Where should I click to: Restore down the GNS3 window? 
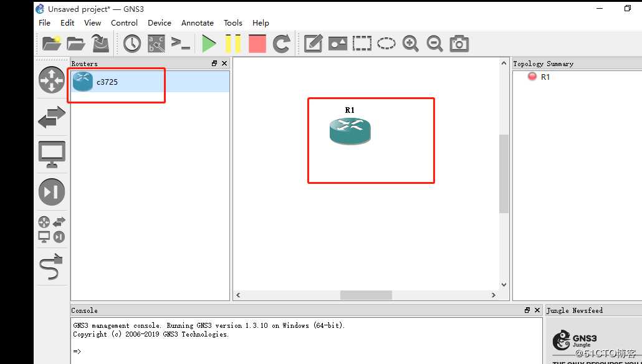coord(628,9)
